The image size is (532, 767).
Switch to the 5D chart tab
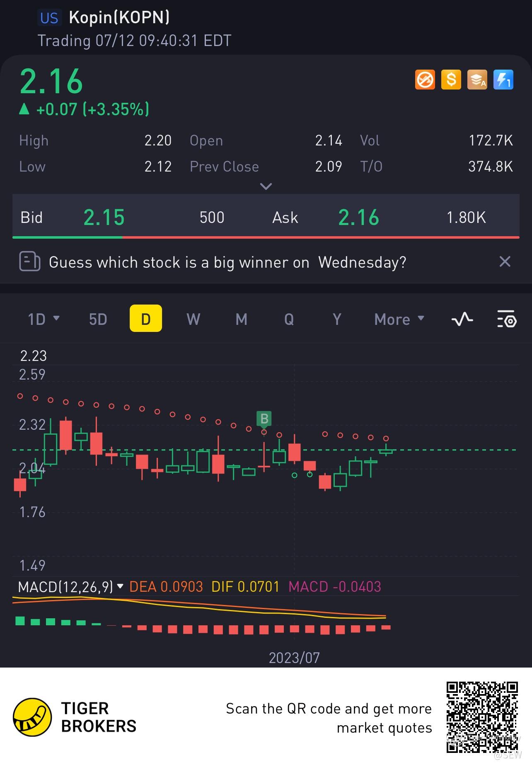(x=98, y=319)
